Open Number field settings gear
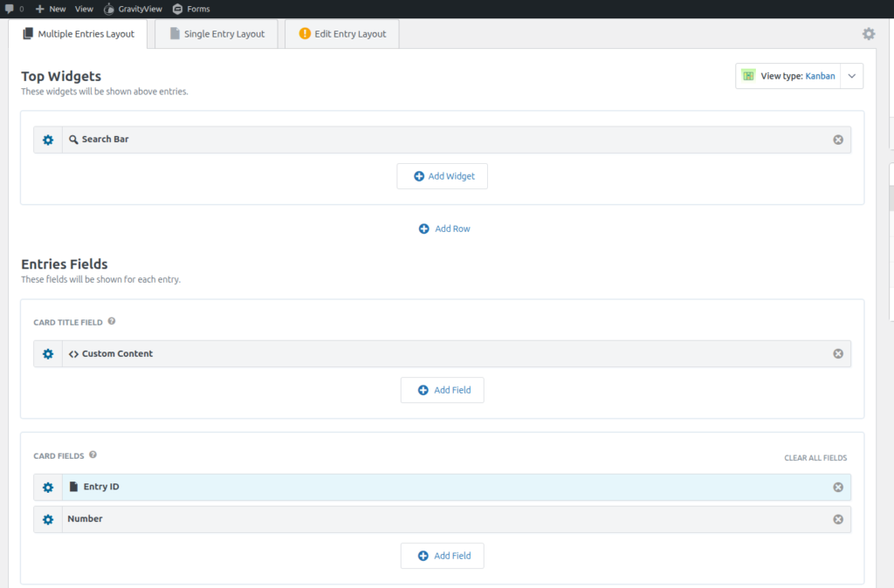The width and height of the screenshot is (894, 588). 48,519
